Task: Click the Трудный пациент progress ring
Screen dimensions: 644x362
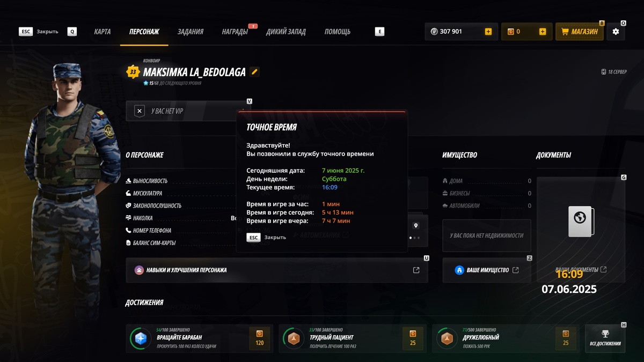Action: click(294, 338)
